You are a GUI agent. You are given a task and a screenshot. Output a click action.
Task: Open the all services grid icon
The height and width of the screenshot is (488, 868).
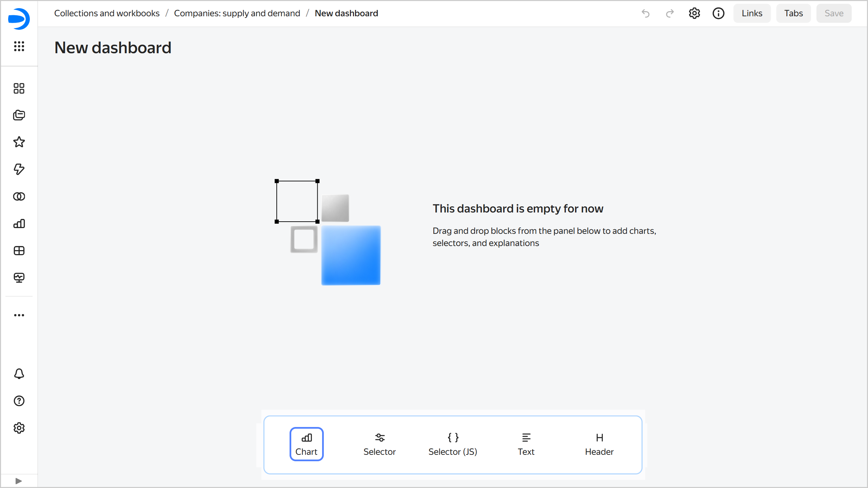click(x=19, y=46)
